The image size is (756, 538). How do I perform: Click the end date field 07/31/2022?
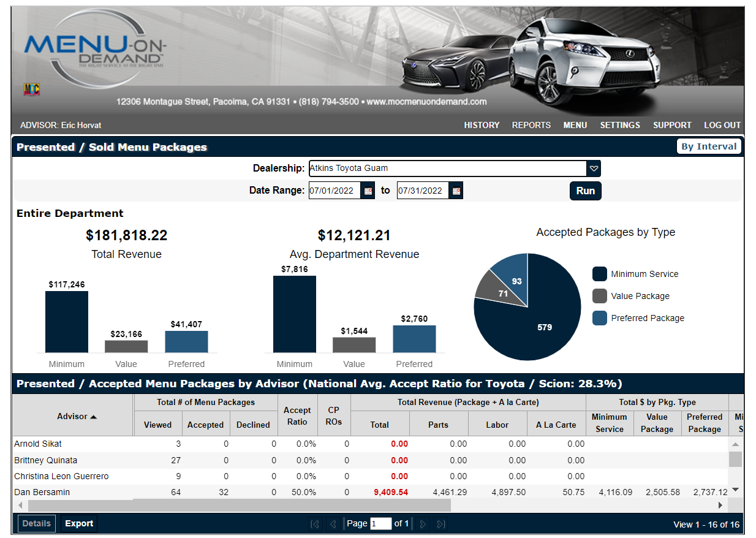(423, 191)
